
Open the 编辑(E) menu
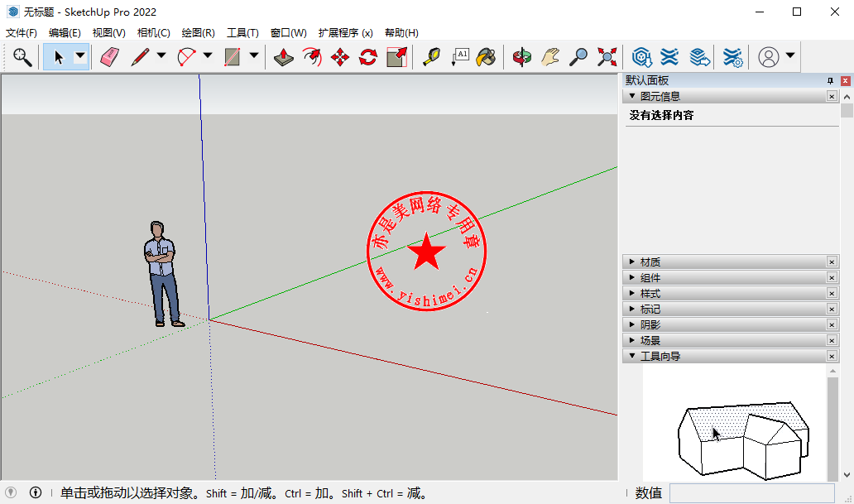click(65, 33)
